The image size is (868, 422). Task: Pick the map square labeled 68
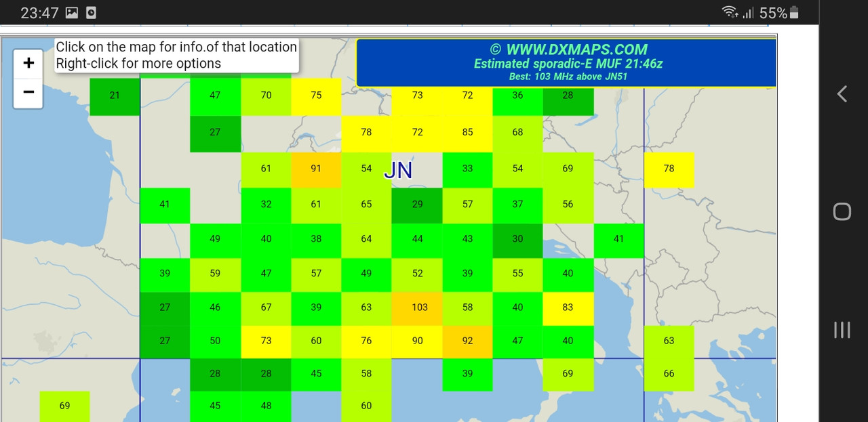coord(517,133)
